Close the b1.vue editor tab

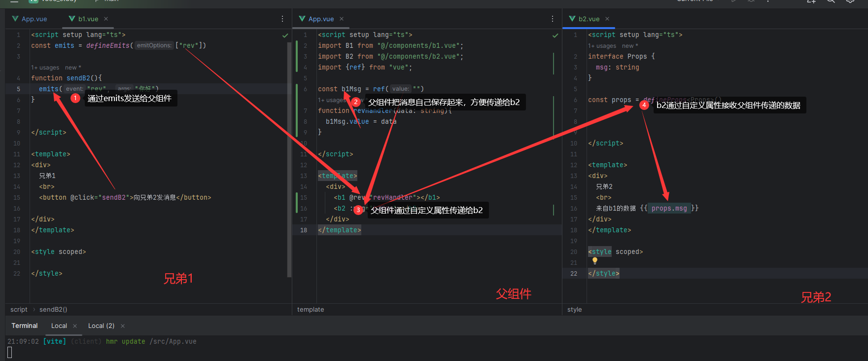(x=106, y=19)
